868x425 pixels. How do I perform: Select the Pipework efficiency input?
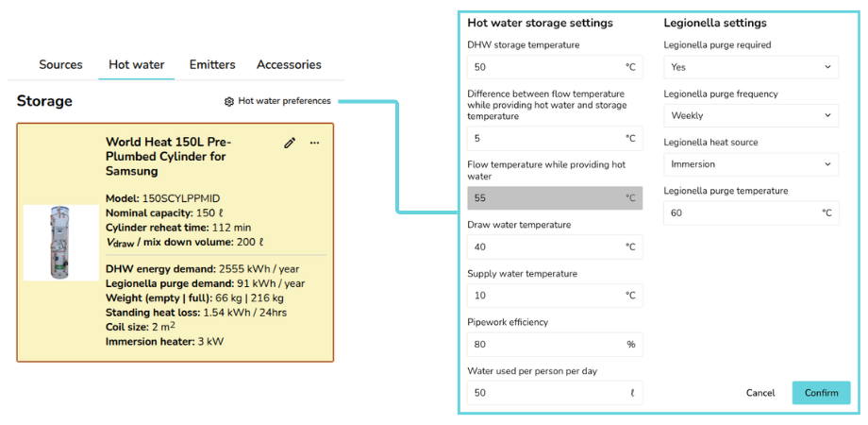(545, 345)
